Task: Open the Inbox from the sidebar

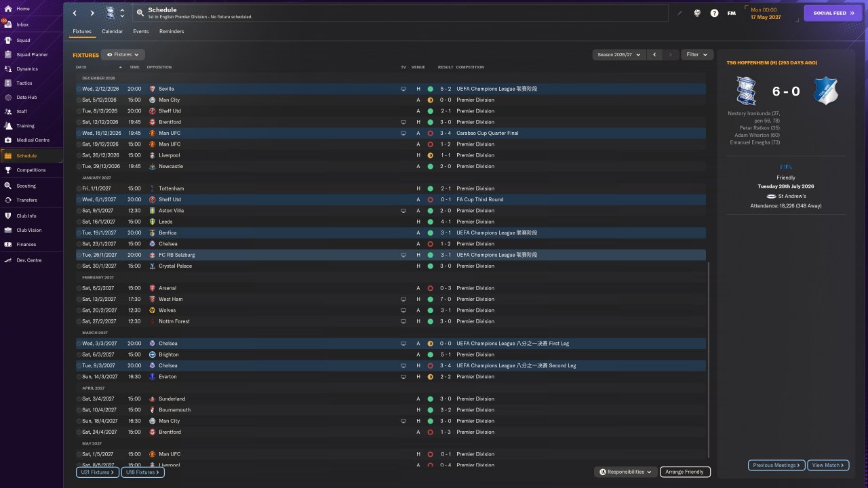Action: pos(23,24)
